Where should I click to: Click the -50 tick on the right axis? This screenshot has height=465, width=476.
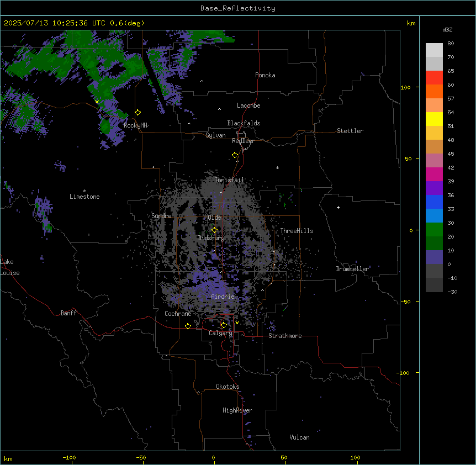(405, 302)
